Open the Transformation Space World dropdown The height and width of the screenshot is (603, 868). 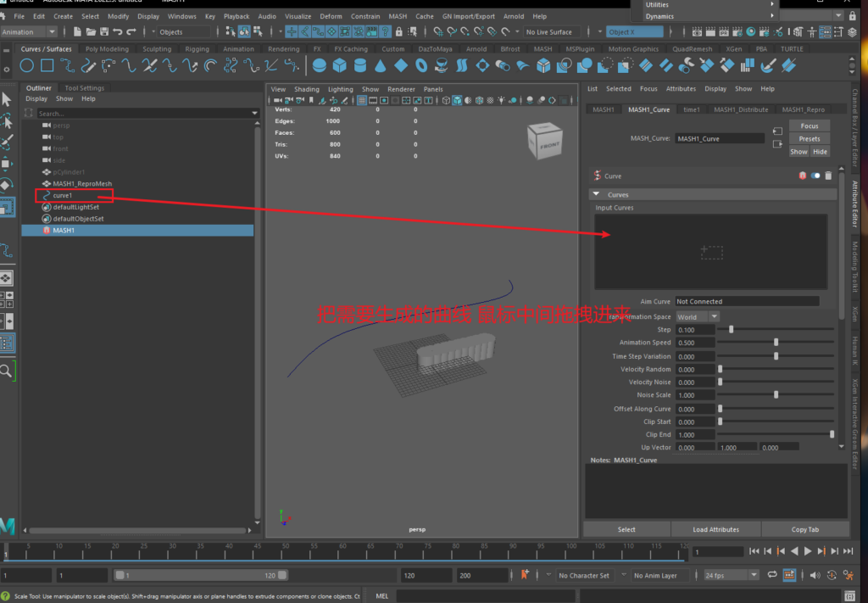click(698, 316)
